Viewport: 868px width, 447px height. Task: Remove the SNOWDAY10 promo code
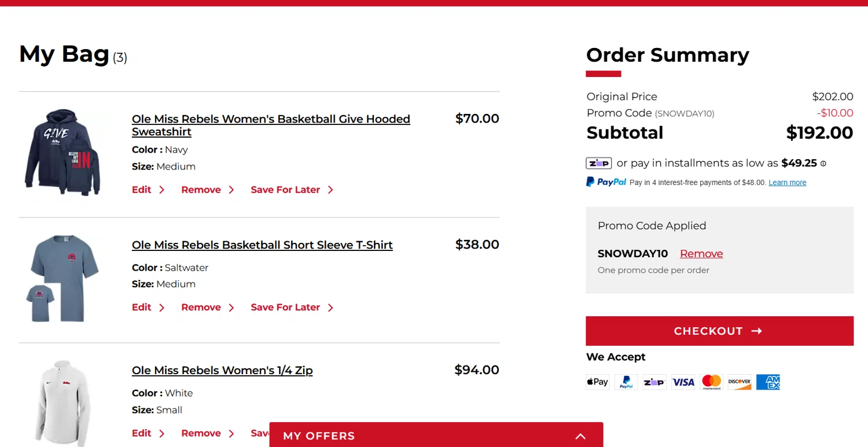tap(701, 254)
